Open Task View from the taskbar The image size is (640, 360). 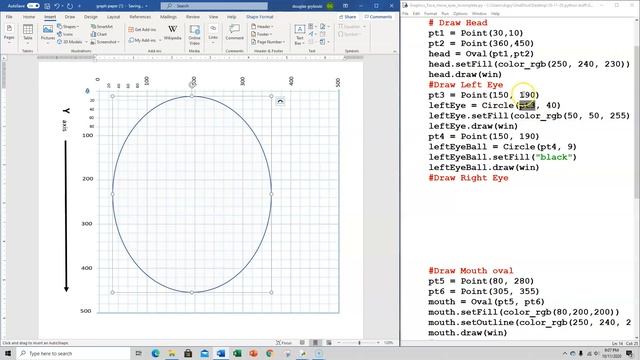point(139,353)
